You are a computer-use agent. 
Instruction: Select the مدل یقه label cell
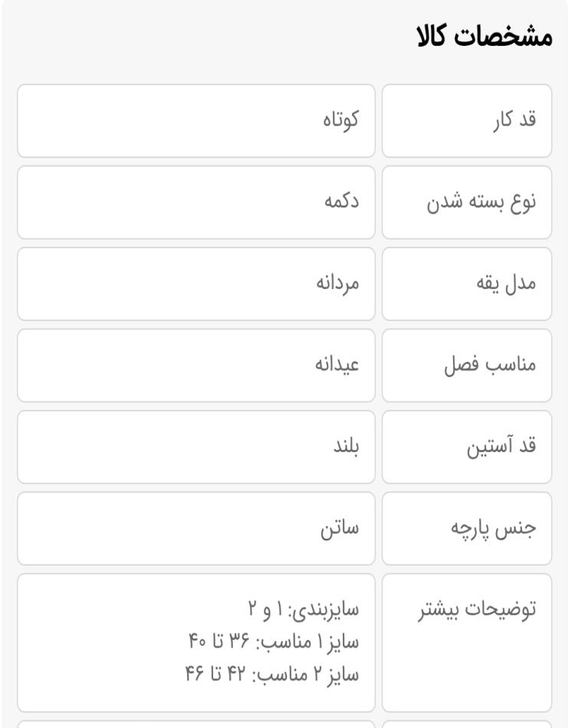click(x=467, y=284)
